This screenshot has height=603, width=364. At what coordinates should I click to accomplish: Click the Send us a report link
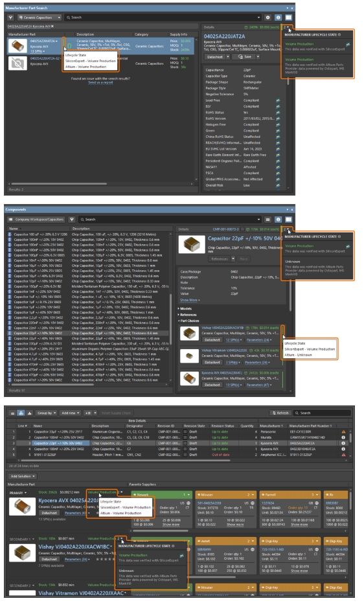tap(100, 82)
